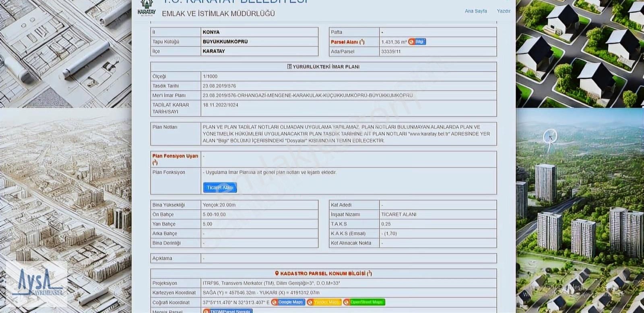Click the parcel area value 1.431,36 m²
Image resolution: width=644 pixels, height=313 pixels.
pyautogui.click(x=394, y=42)
